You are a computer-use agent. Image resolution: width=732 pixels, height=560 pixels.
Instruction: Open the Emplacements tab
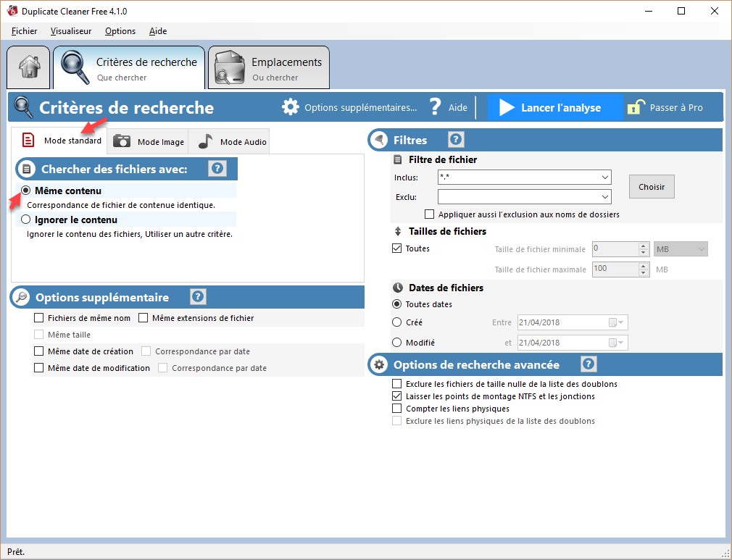(x=269, y=68)
